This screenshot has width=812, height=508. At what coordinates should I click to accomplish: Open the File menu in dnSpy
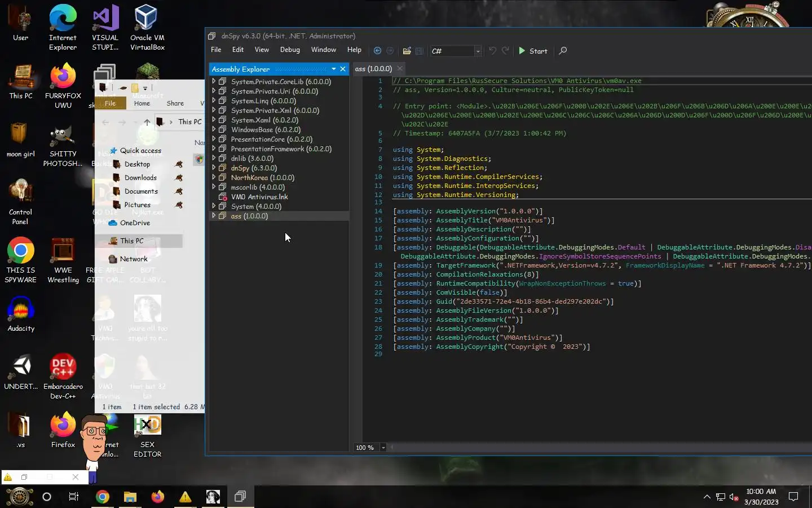pos(216,50)
